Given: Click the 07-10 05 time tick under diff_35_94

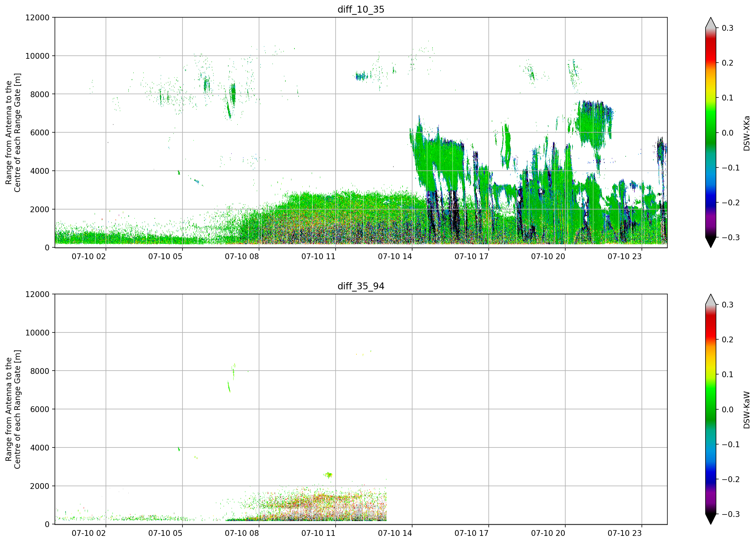Looking at the screenshot, I should [x=165, y=533].
